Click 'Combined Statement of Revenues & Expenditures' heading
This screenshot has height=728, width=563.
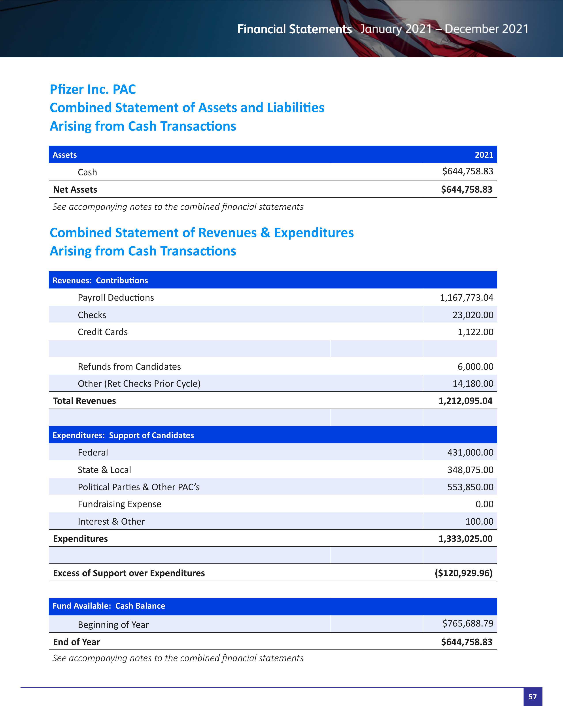pos(202,233)
